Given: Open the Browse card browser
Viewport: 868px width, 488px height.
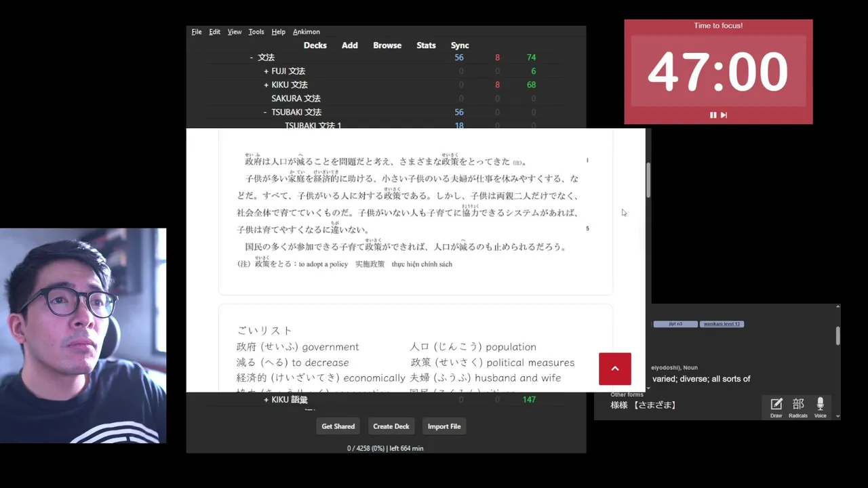Looking at the screenshot, I should pyautogui.click(x=387, y=45).
